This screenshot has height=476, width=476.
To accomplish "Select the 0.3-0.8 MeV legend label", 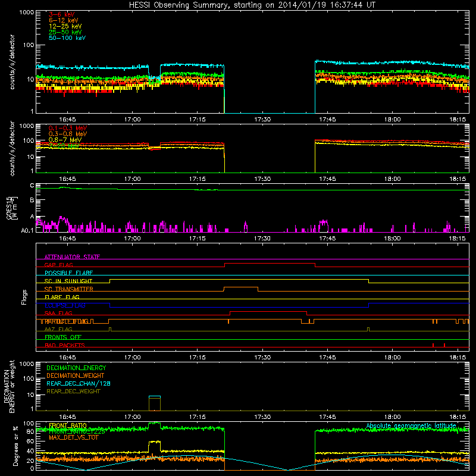I will pyautogui.click(x=68, y=134).
